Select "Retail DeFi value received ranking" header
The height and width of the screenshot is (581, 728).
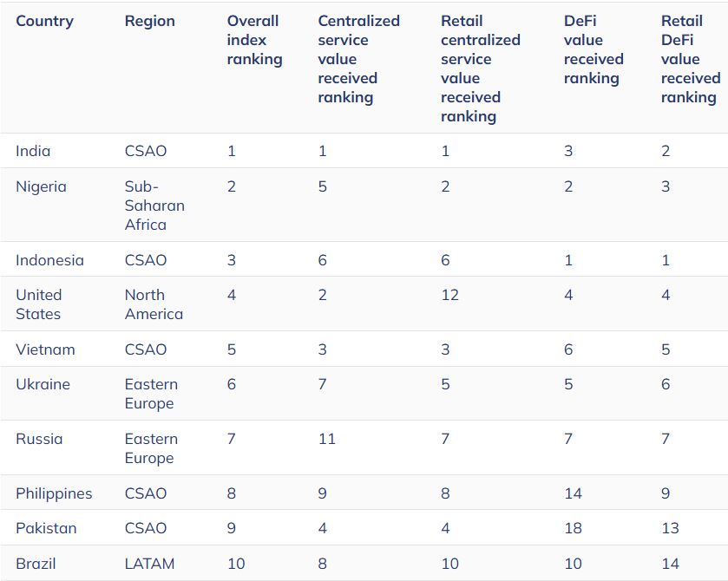point(690,59)
